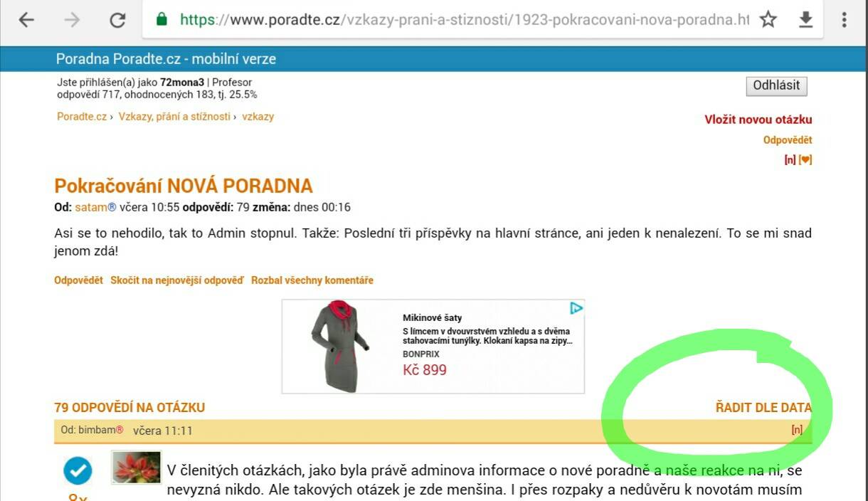Screen dimensions: 868x501
Task: Expand all comments via Rozbal všechny komentáře
Action: click(312, 280)
